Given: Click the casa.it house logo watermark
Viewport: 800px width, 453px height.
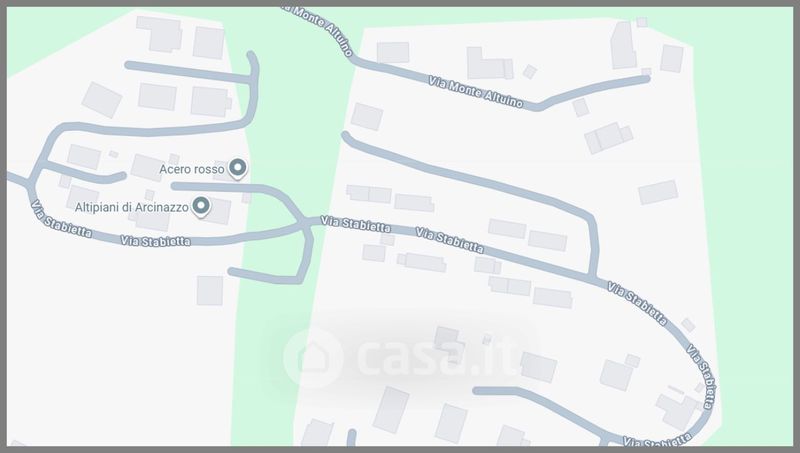Looking at the screenshot, I should (x=313, y=357).
